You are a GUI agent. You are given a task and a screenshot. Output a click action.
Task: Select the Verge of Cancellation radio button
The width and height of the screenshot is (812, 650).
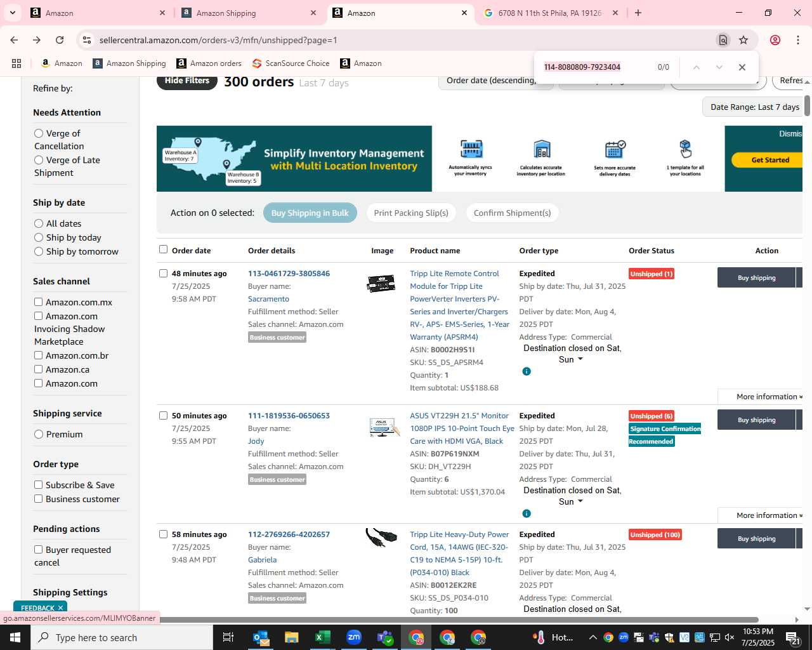click(39, 133)
